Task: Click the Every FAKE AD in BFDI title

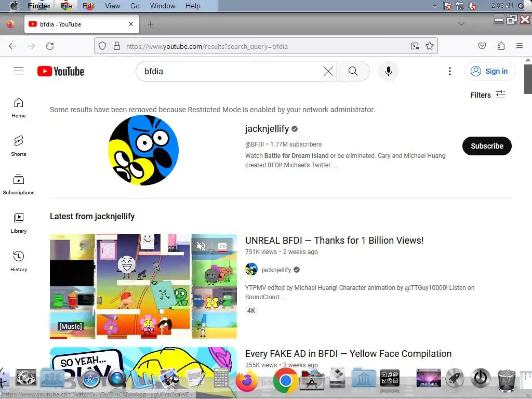Action: coord(348,353)
